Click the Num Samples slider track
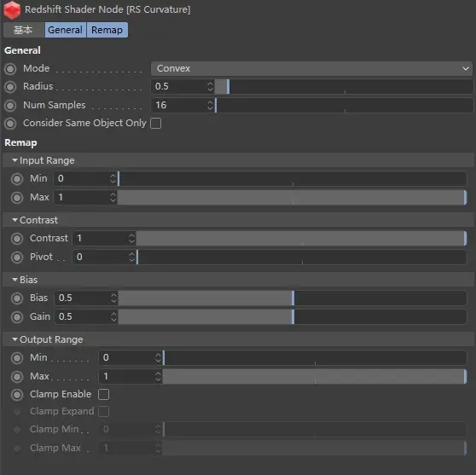This screenshot has height=475, width=476. point(344,106)
